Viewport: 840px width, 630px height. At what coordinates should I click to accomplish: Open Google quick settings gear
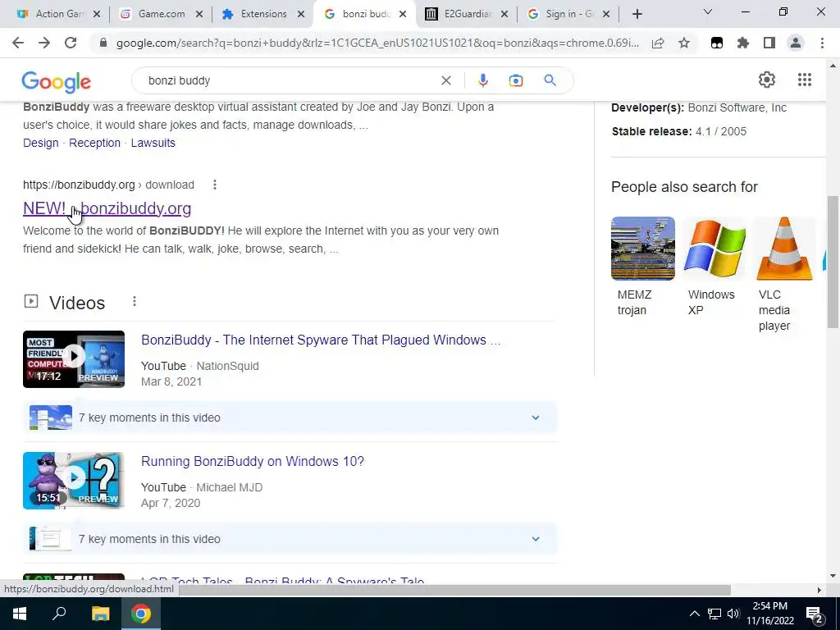point(767,80)
